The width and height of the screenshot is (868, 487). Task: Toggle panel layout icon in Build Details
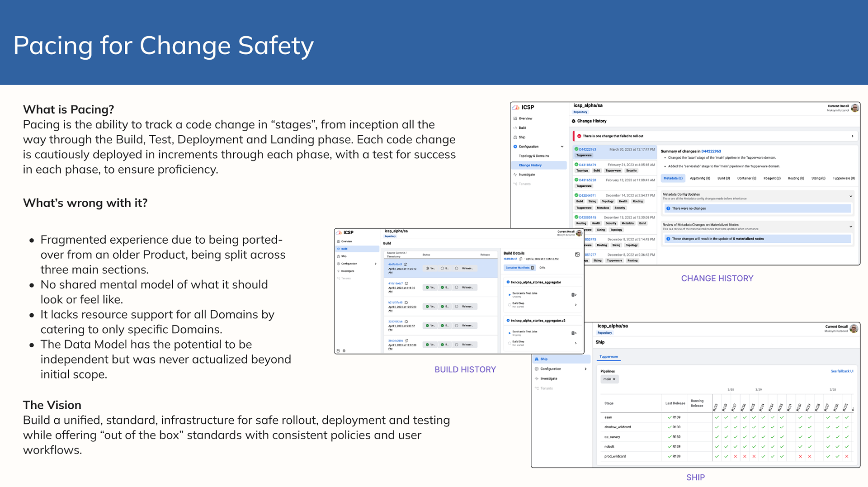coord(577,255)
